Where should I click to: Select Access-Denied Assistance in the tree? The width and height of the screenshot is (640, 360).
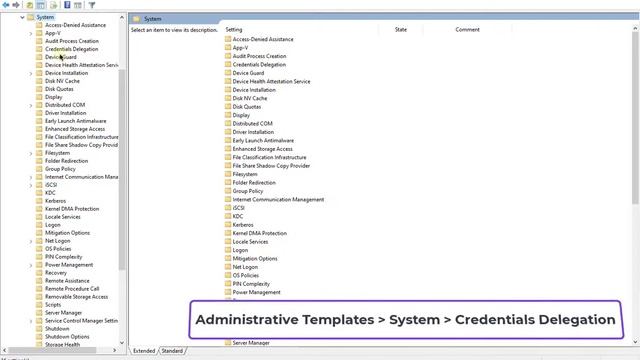point(75,25)
